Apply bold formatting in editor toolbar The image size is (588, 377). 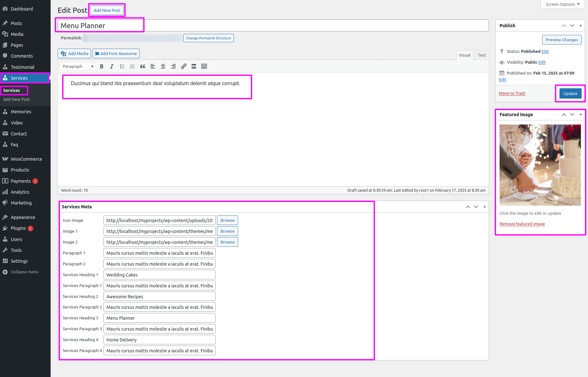[102, 67]
